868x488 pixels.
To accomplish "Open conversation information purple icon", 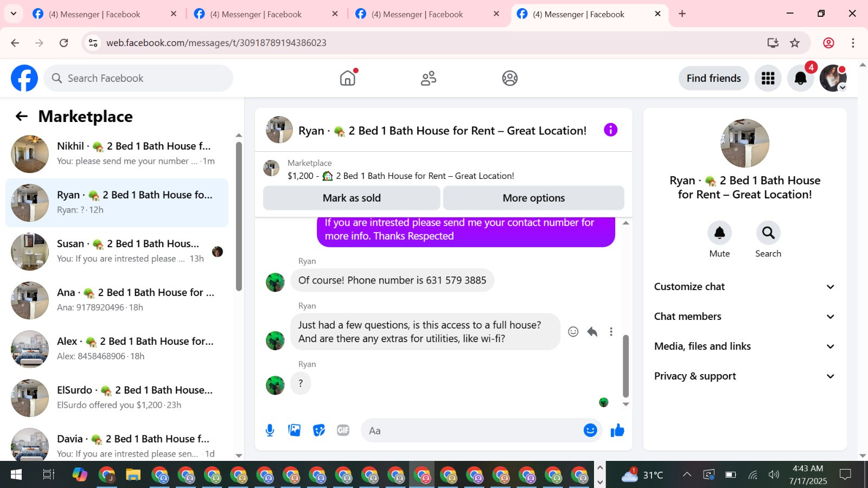I will [x=610, y=130].
